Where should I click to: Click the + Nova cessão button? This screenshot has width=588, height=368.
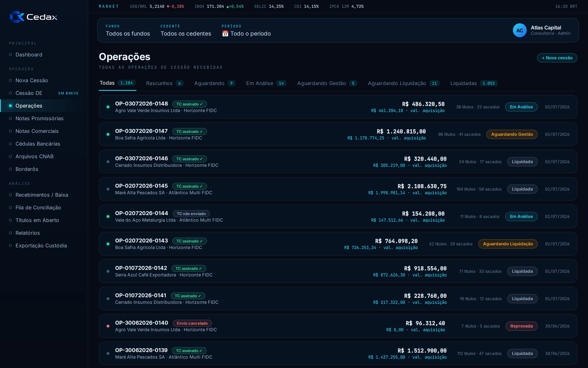click(x=557, y=58)
